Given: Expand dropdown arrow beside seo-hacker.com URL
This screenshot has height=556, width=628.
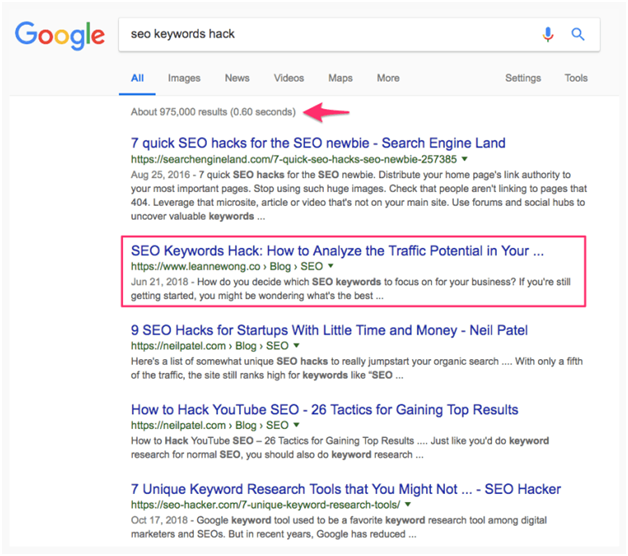Looking at the screenshot, I should click(408, 504).
